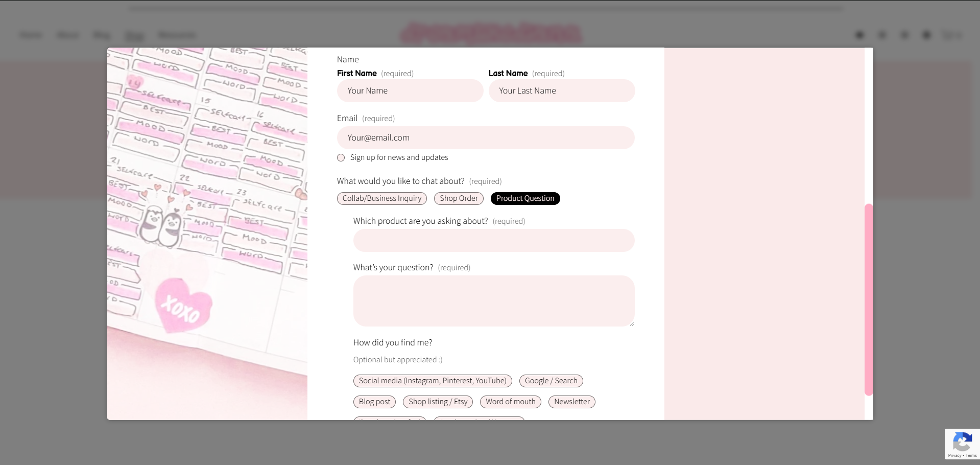Select the "Google / Search" option

[551, 381]
